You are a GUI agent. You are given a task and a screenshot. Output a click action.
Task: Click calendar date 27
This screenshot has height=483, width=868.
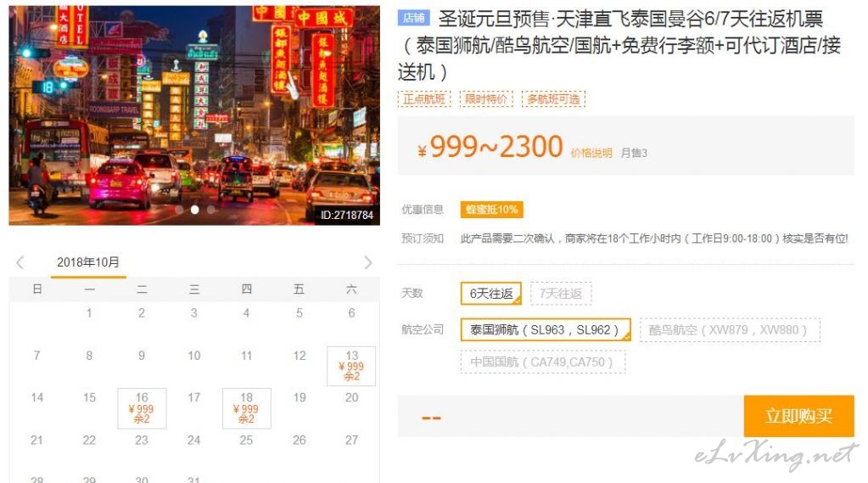click(351, 441)
